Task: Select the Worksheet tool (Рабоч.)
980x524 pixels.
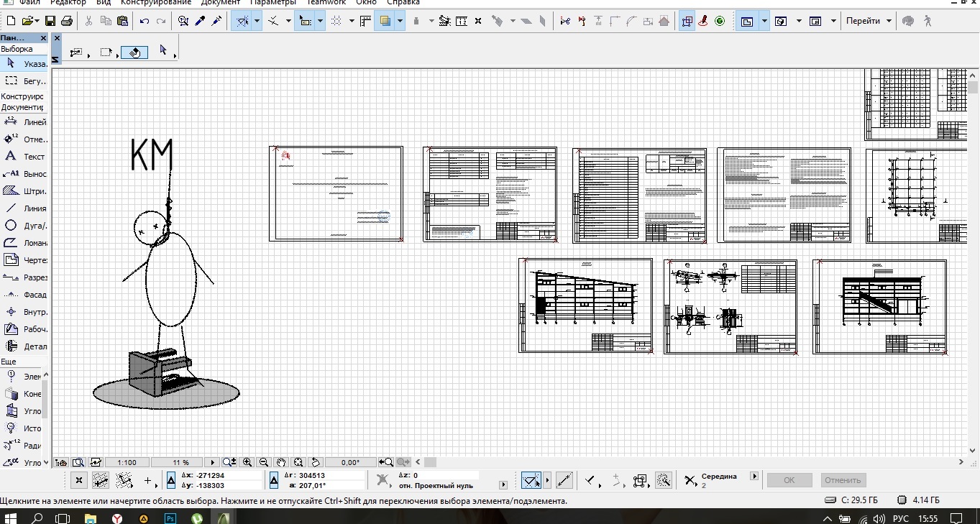Action: click(x=24, y=329)
